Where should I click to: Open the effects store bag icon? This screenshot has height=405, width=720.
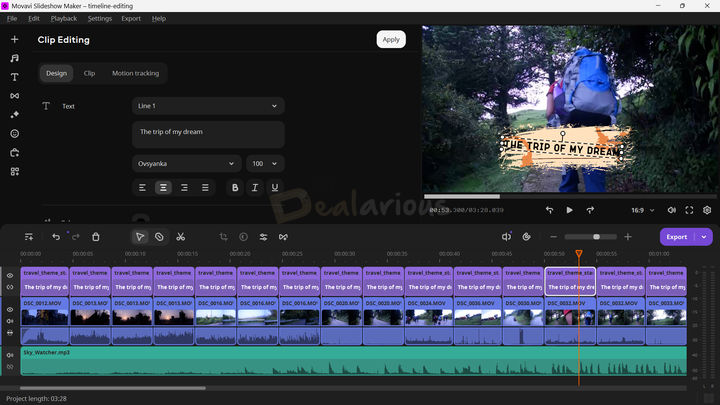pyautogui.click(x=15, y=152)
